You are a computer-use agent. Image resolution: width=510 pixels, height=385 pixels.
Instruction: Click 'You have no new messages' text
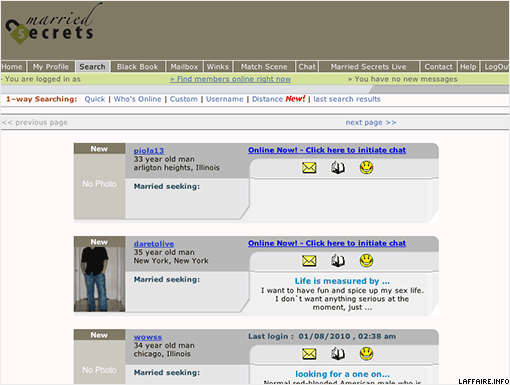tap(403, 79)
